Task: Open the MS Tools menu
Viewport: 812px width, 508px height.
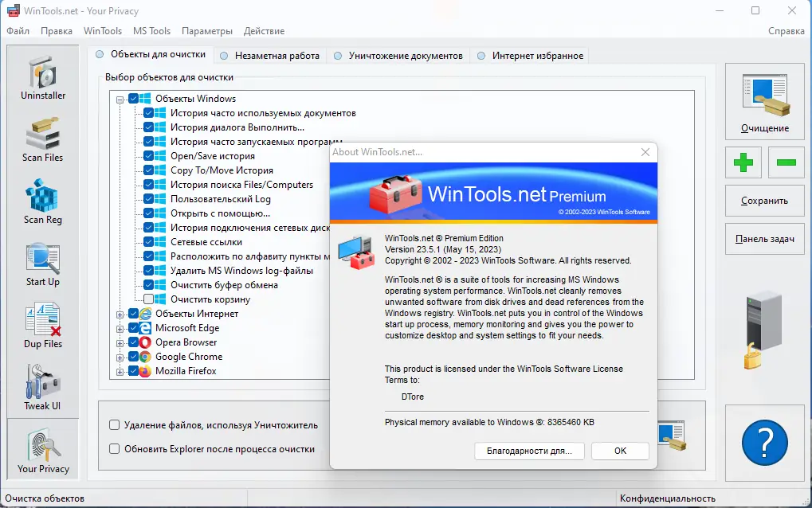Action: (151, 31)
